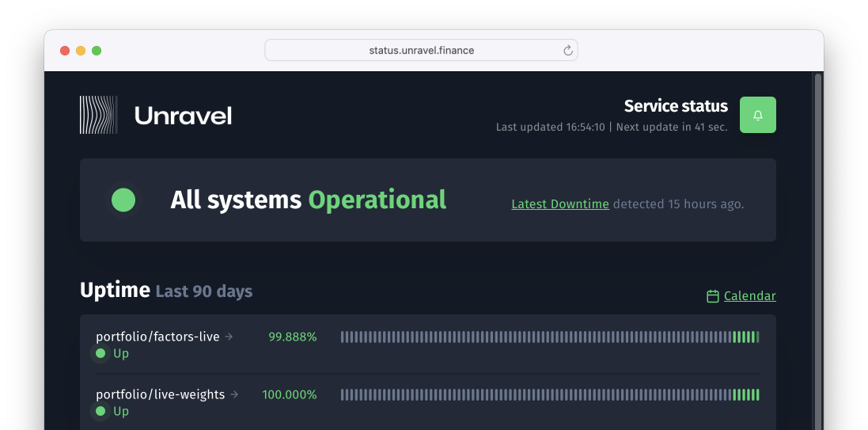Open the portfolio/live-weights monitor
The width and height of the screenshot is (868, 430).
coord(160,394)
